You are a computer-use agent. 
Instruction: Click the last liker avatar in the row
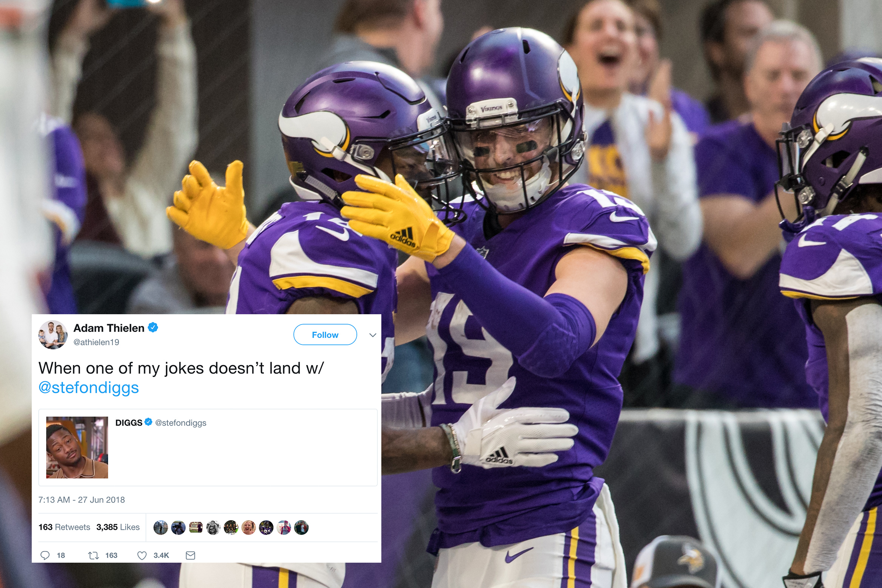coord(301,527)
